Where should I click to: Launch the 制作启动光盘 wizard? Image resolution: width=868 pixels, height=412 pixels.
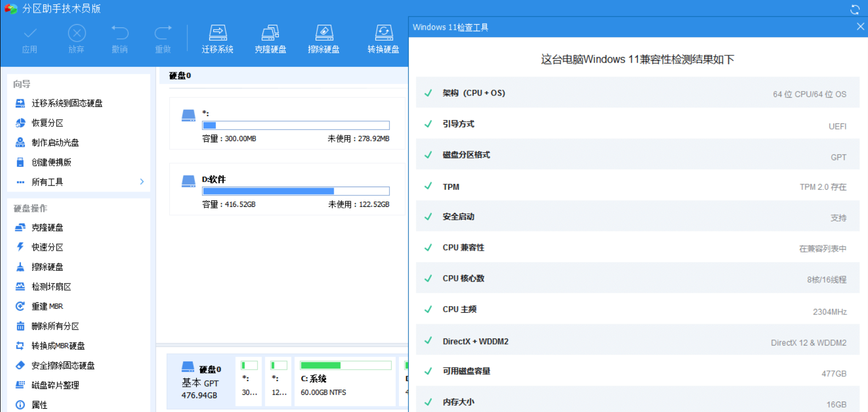pyautogui.click(x=55, y=143)
